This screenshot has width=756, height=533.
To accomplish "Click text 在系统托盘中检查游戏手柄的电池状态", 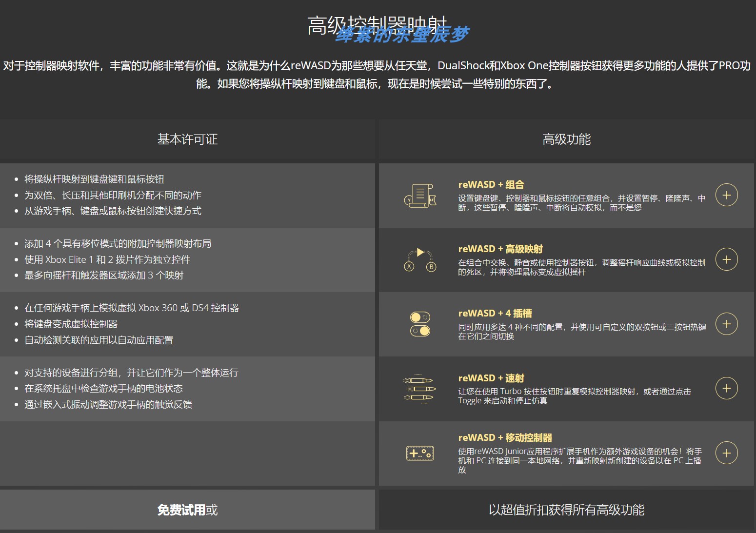I will (x=103, y=388).
